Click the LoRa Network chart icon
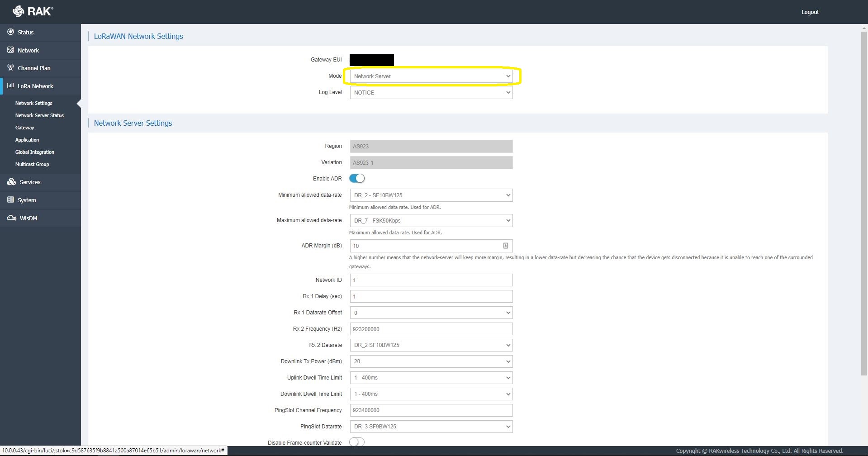The width and height of the screenshot is (868, 456). click(10, 86)
